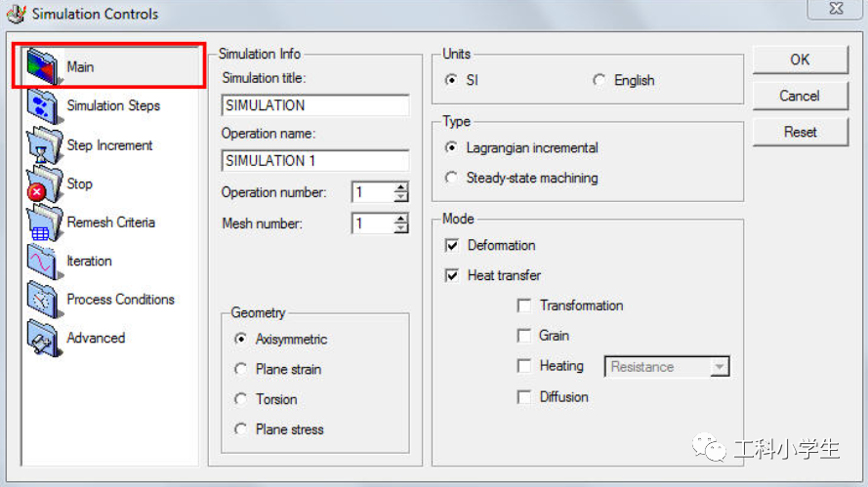Select Plane stress geometry
This screenshot has width=868, height=487.
pyautogui.click(x=240, y=428)
